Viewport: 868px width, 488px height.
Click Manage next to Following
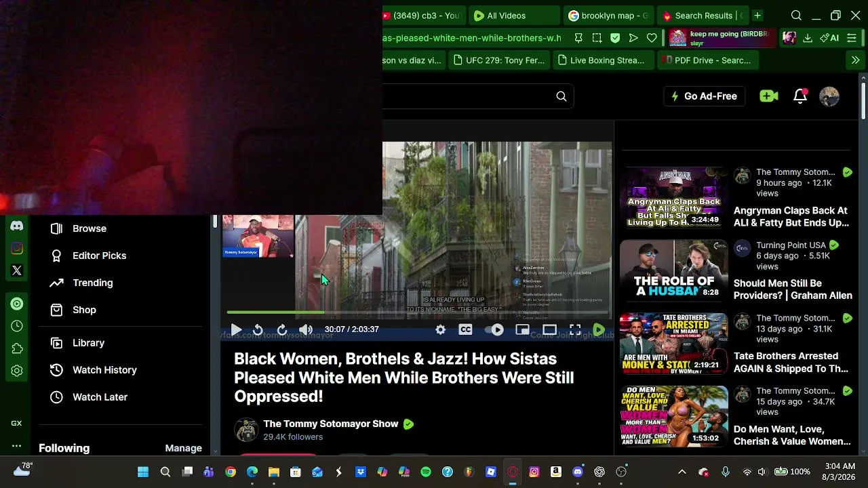click(x=184, y=448)
